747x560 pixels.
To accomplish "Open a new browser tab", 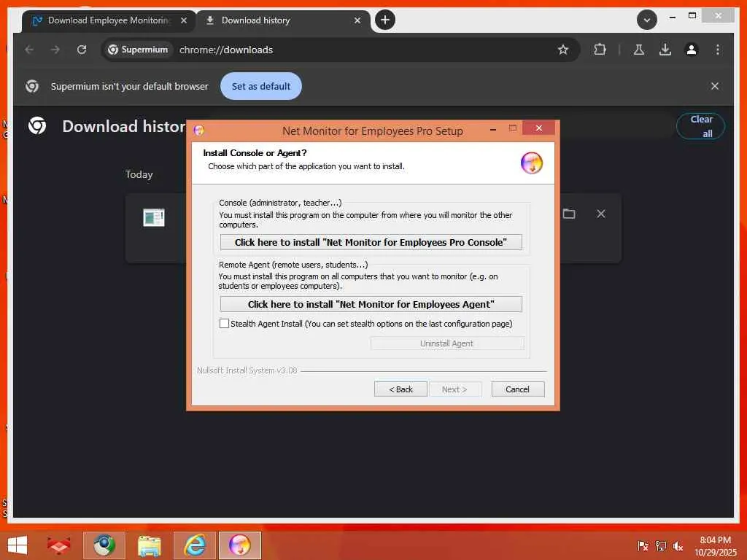I will 385,20.
